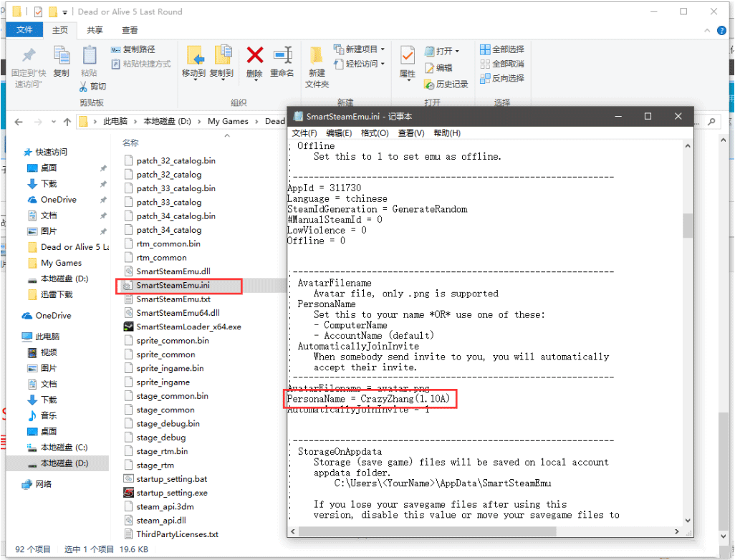
Task: Select 本地磁盘 (C:) in navigation pane
Action: click(57, 448)
